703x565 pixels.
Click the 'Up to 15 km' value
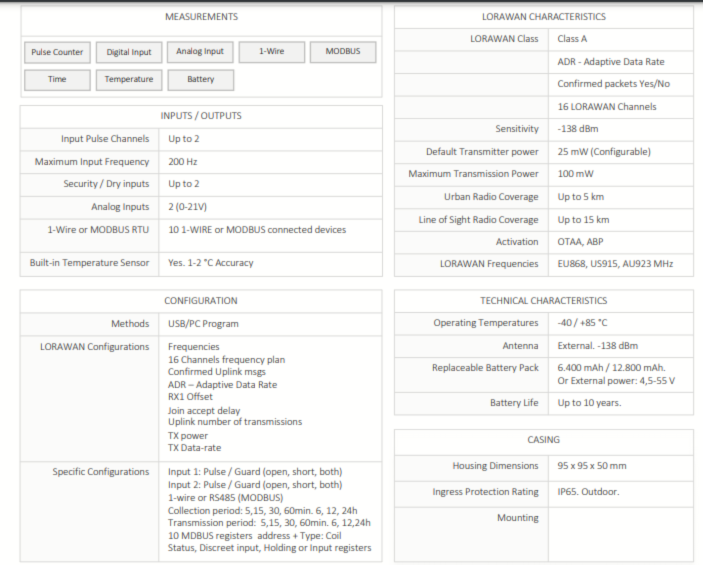[x=583, y=220]
